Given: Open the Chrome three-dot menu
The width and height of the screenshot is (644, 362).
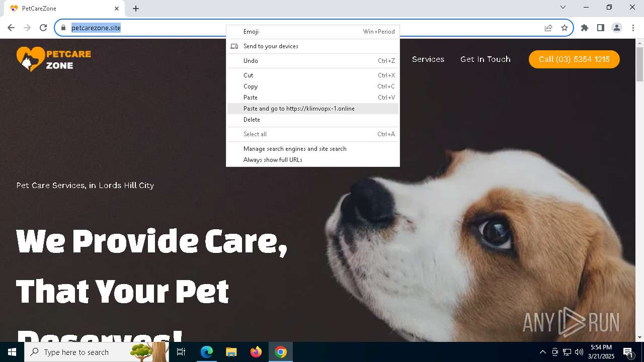Looking at the screenshot, I should click(x=633, y=28).
